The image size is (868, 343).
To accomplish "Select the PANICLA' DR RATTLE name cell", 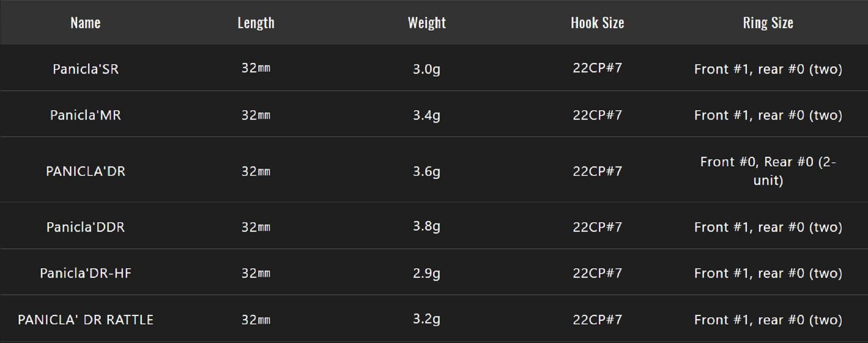I will click(85, 320).
